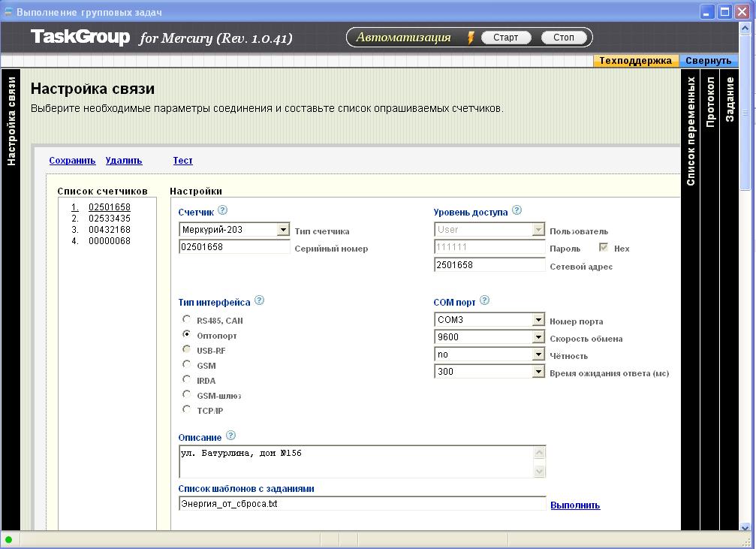756x549 pixels.
Task: Click the Список шаблонов с заданиями field
Action: (362, 504)
